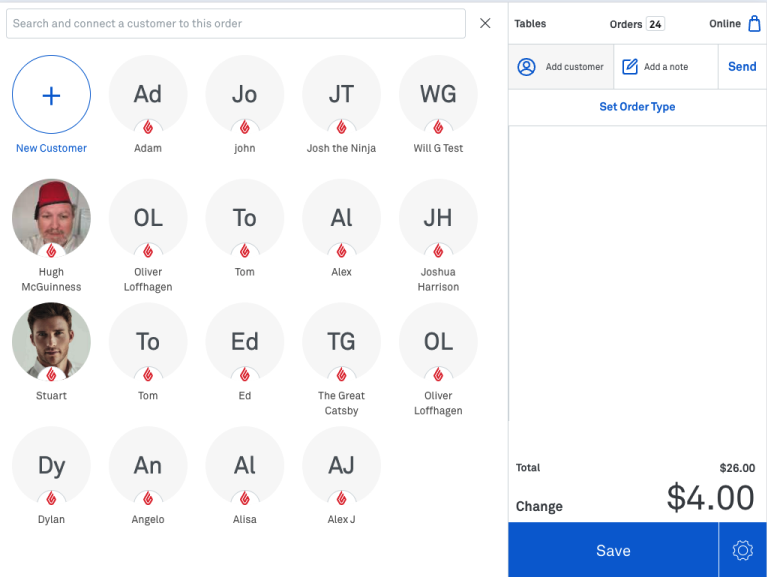Click the Will G Test name label
767x577 pixels.
tap(438, 148)
